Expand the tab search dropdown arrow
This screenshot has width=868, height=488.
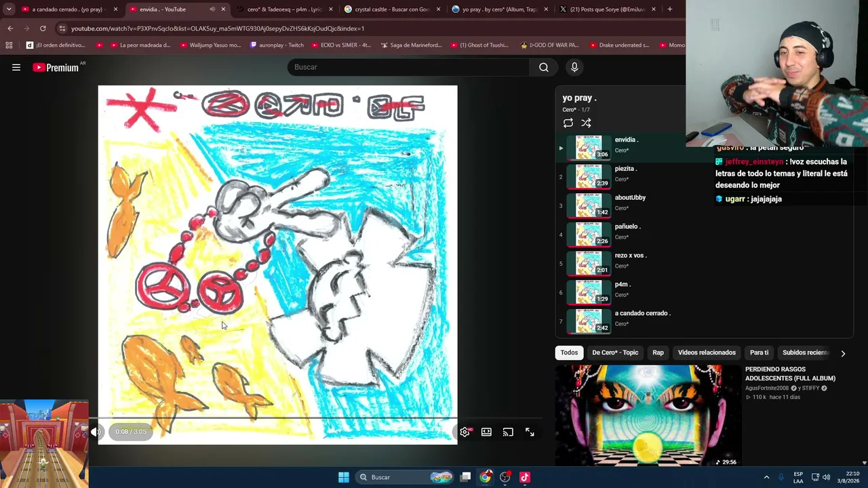tap(9, 9)
